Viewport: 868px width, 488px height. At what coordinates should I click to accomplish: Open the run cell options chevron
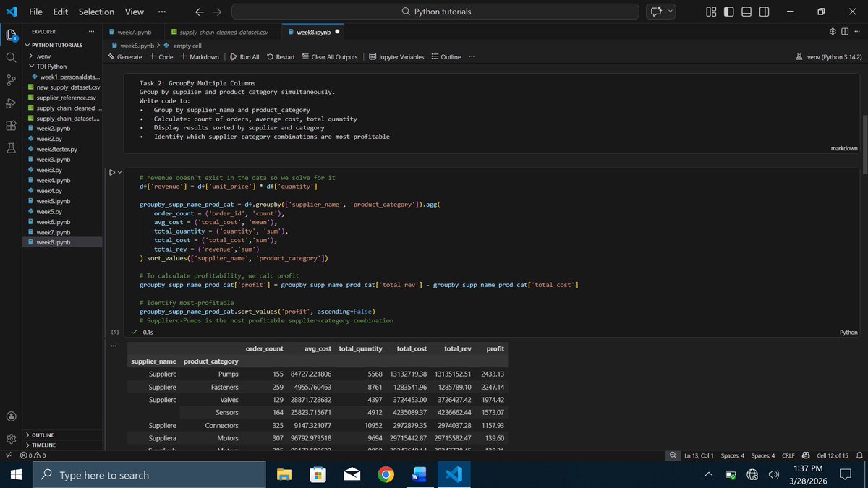click(x=119, y=172)
